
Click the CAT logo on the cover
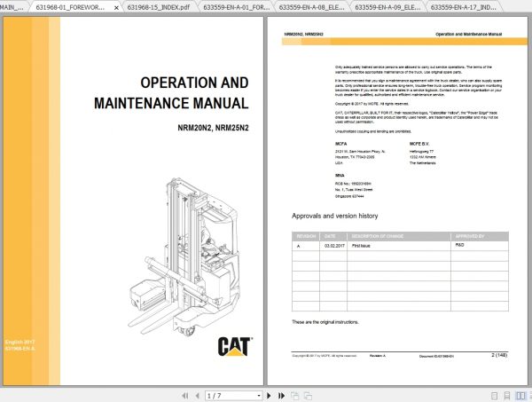click(235, 347)
